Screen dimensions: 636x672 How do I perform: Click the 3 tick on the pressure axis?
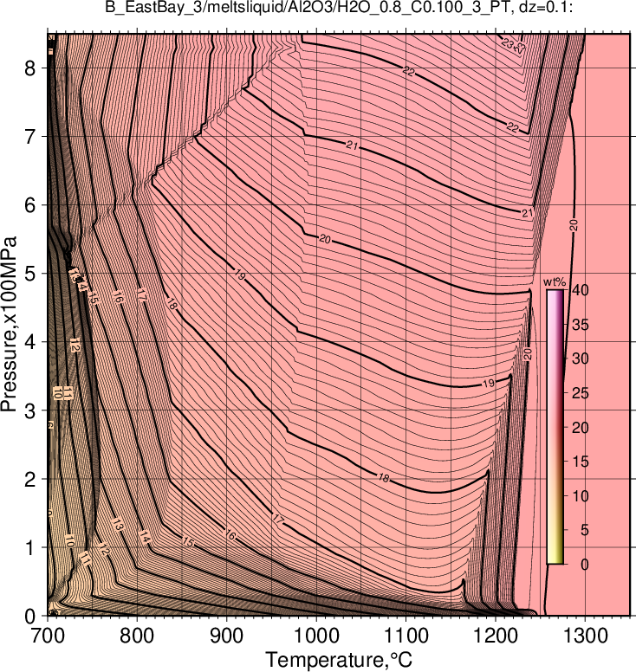click(30, 410)
